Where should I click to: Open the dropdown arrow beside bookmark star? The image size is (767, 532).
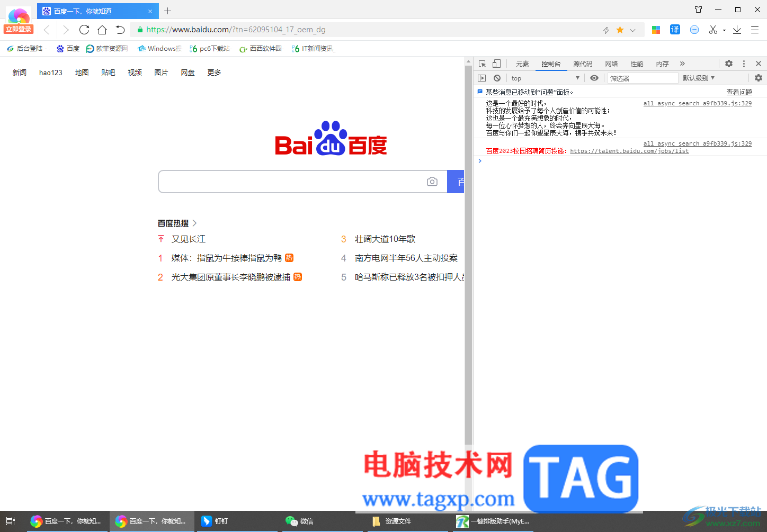[632, 30]
